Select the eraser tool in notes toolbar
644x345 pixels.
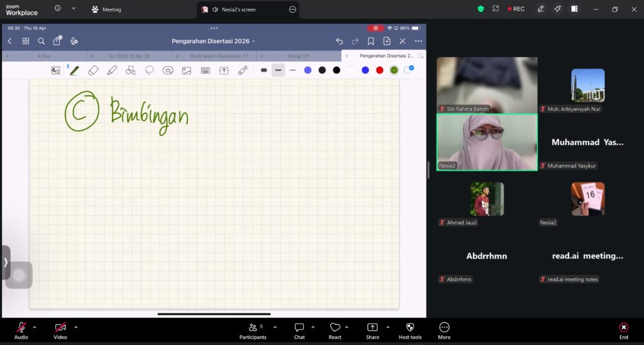[x=93, y=71]
